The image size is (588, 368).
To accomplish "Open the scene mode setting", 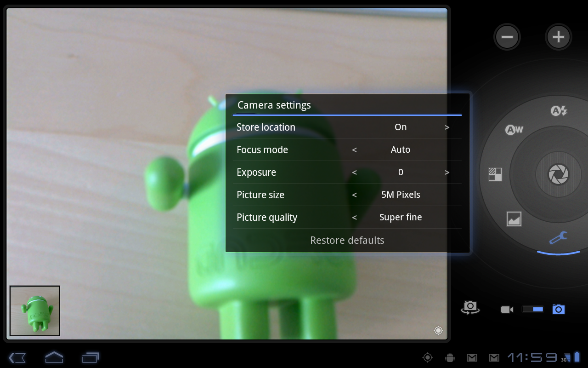I will (514, 219).
